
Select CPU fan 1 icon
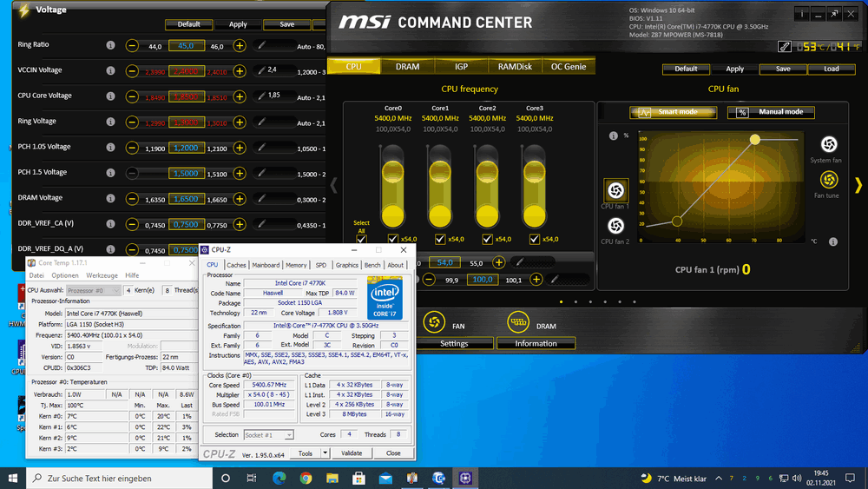coord(615,190)
